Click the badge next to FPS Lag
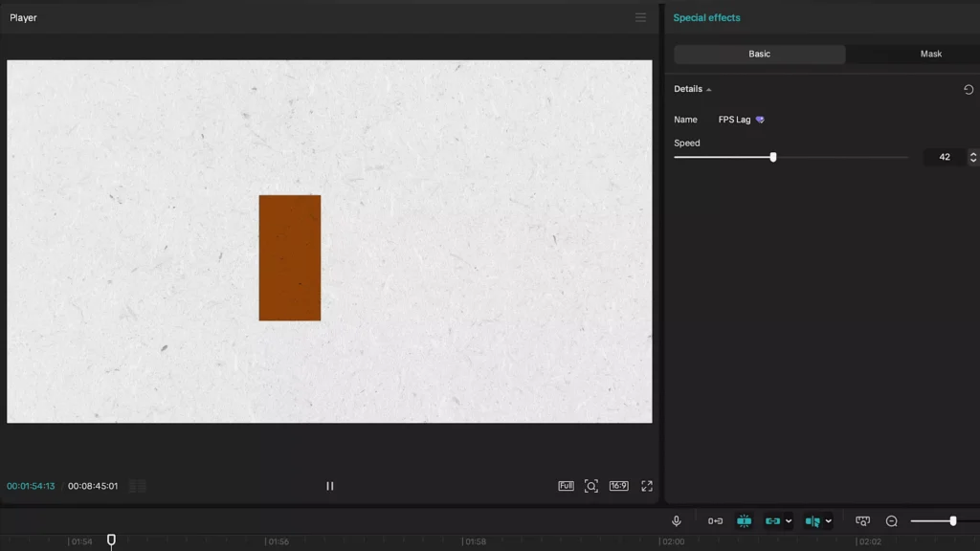The width and height of the screenshot is (980, 551). click(759, 119)
